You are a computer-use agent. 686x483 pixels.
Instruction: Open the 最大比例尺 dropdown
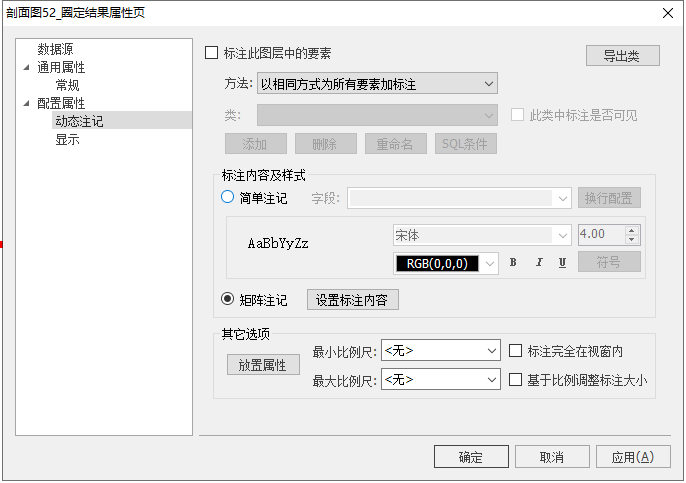[x=440, y=380]
